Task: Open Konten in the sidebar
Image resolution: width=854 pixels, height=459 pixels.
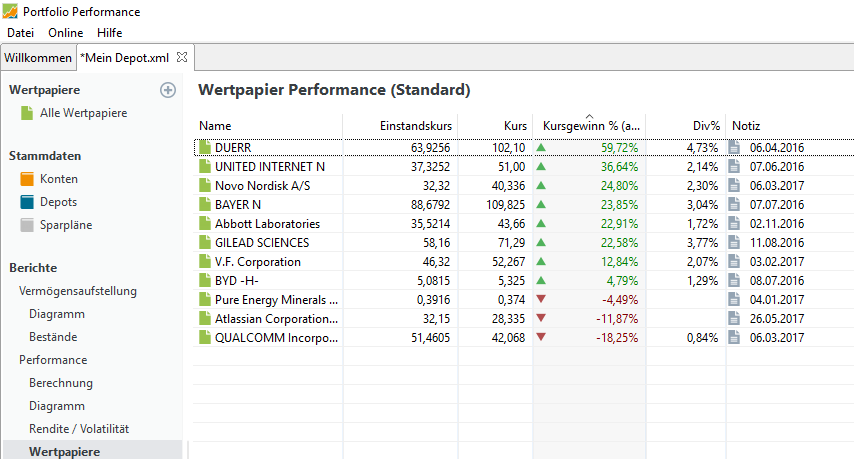Action: (x=59, y=179)
